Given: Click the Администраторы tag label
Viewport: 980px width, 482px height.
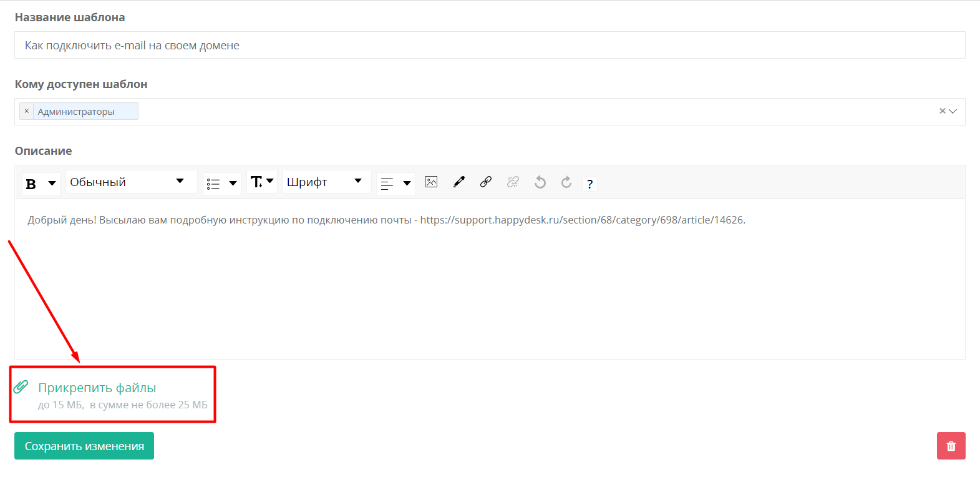Looking at the screenshot, I should pyautogui.click(x=76, y=112).
